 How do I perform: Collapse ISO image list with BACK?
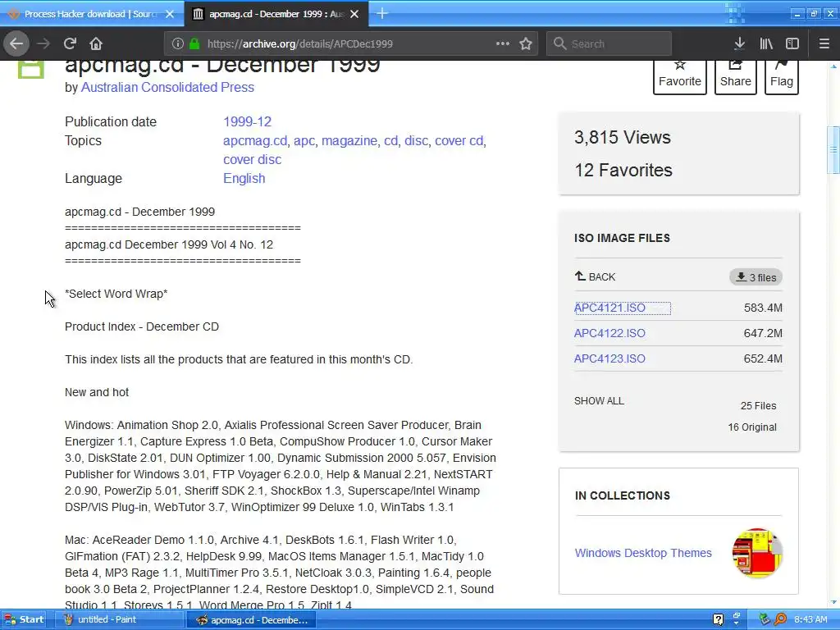pos(596,277)
